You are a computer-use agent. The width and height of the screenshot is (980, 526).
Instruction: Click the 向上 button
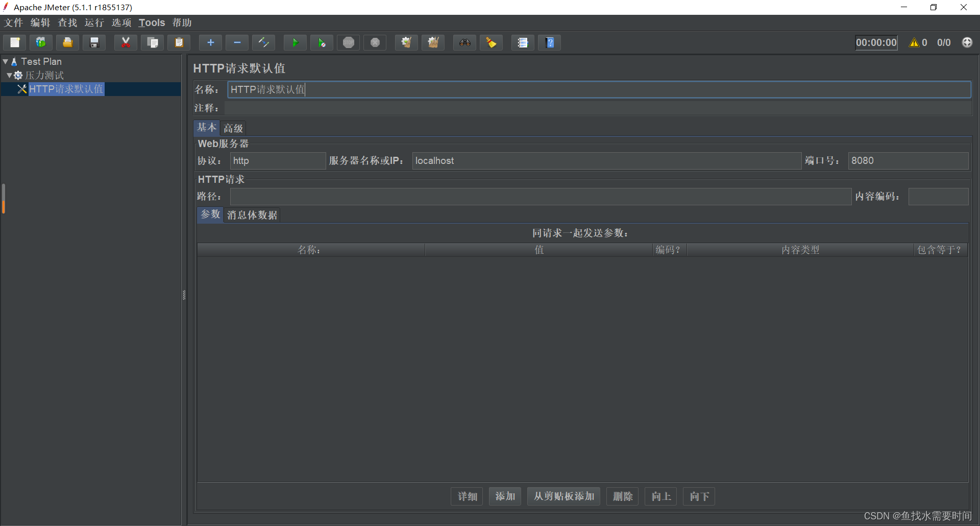point(660,496)
